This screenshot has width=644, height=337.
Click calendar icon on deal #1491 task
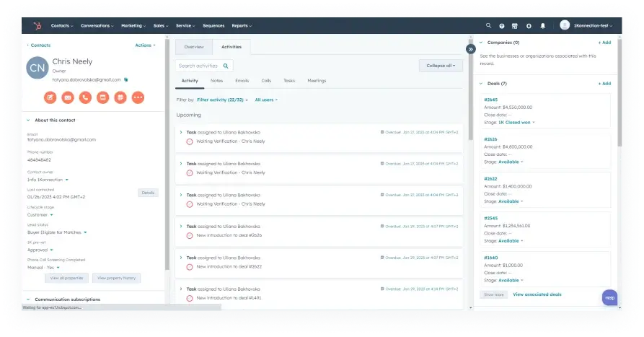point(382,289)
